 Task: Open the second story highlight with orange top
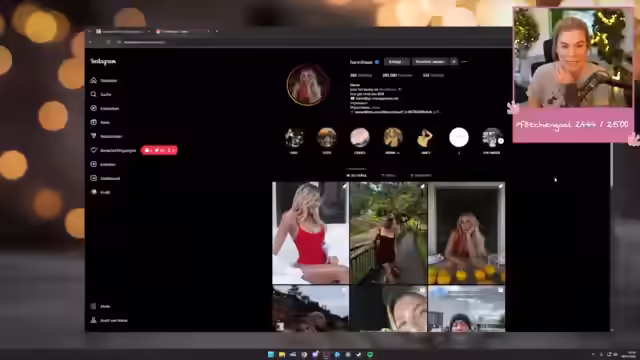point(327,138)
